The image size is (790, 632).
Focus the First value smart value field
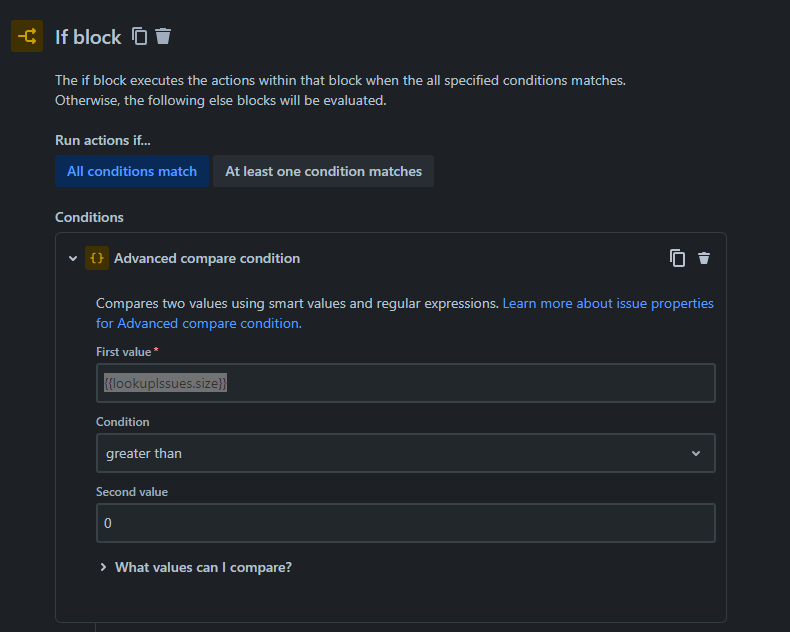[x=405, y=383]
